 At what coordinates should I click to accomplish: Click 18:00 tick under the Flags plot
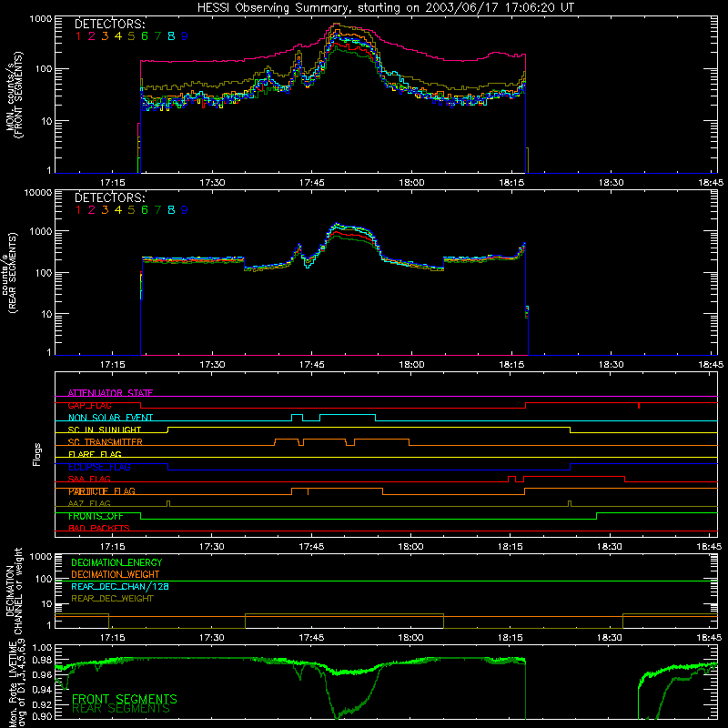[410, 547]
